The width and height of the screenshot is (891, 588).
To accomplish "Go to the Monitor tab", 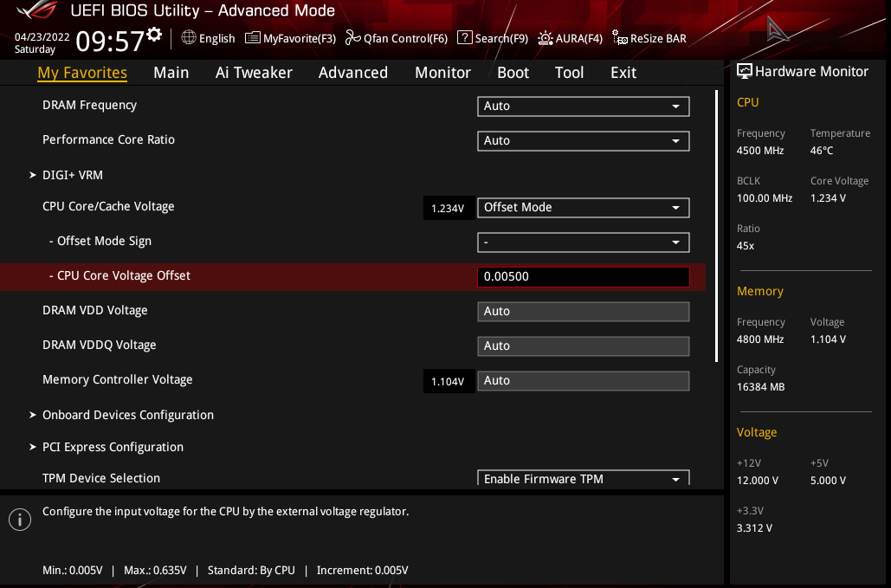I will pyautogui.click(x=442, y=73).
